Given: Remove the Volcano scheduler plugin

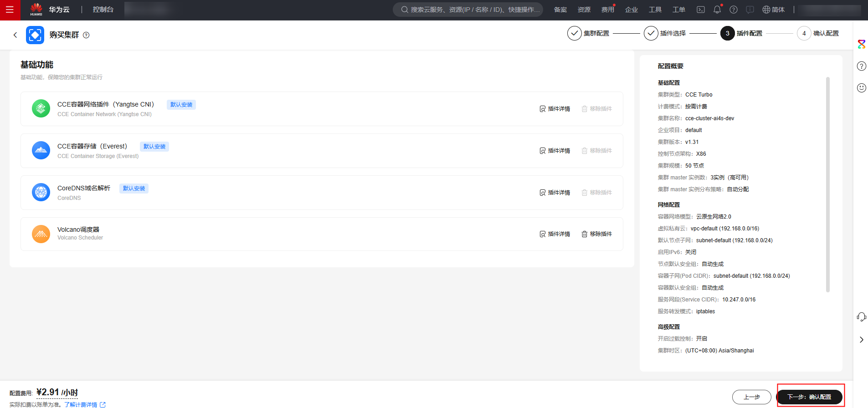Looking at the screenshot, I should point(597,234).
